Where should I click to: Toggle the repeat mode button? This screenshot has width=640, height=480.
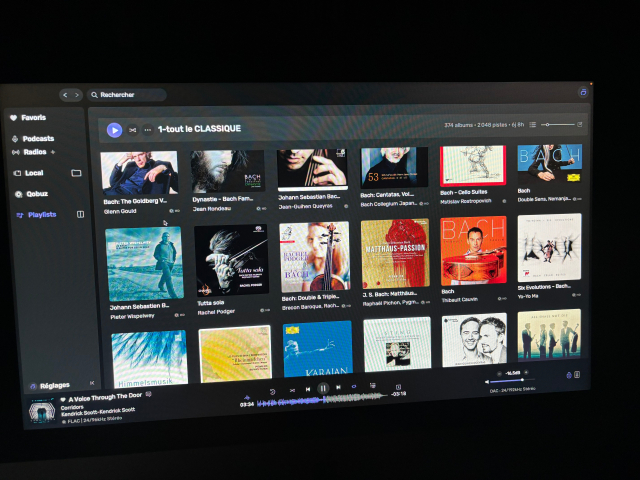(x=354, y=387)
